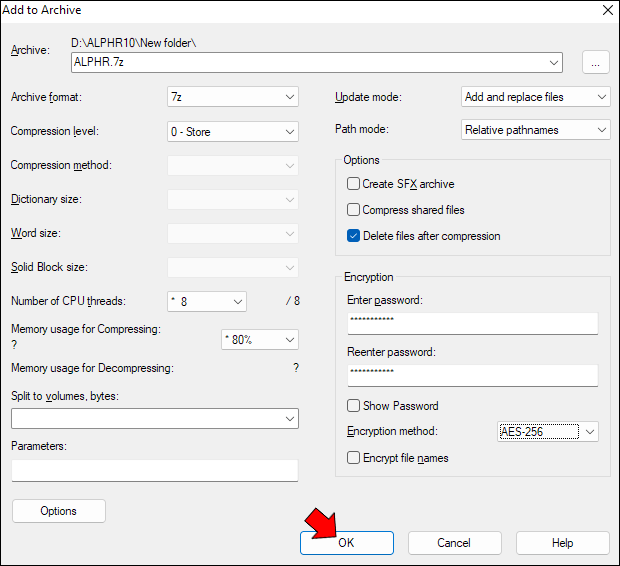Click the Reenter password field
The height and width of the screenshot is (566, 620).
473,375
